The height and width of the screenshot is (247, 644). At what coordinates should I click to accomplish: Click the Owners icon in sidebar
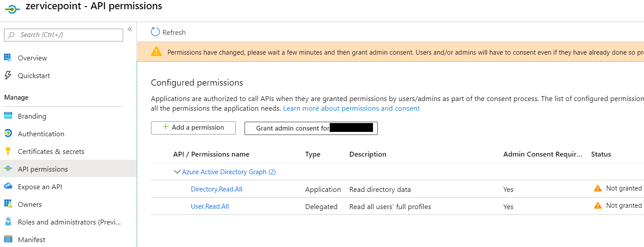tap(8, 204)
